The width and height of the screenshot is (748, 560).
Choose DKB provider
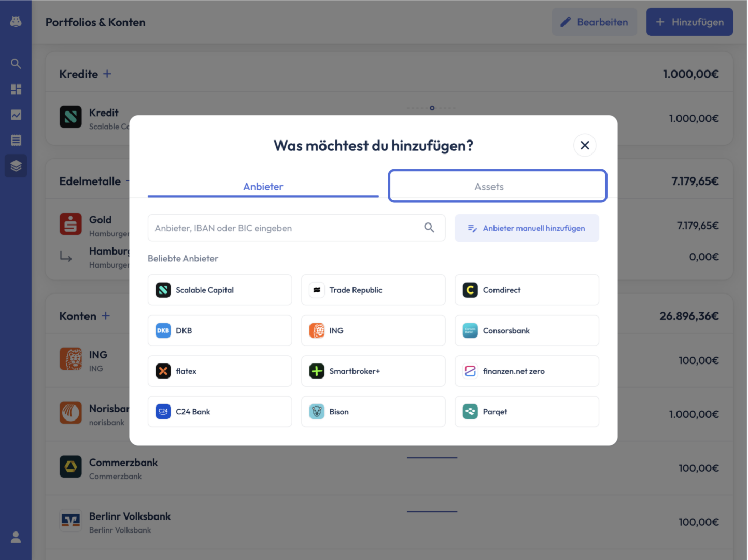[220, 330]
